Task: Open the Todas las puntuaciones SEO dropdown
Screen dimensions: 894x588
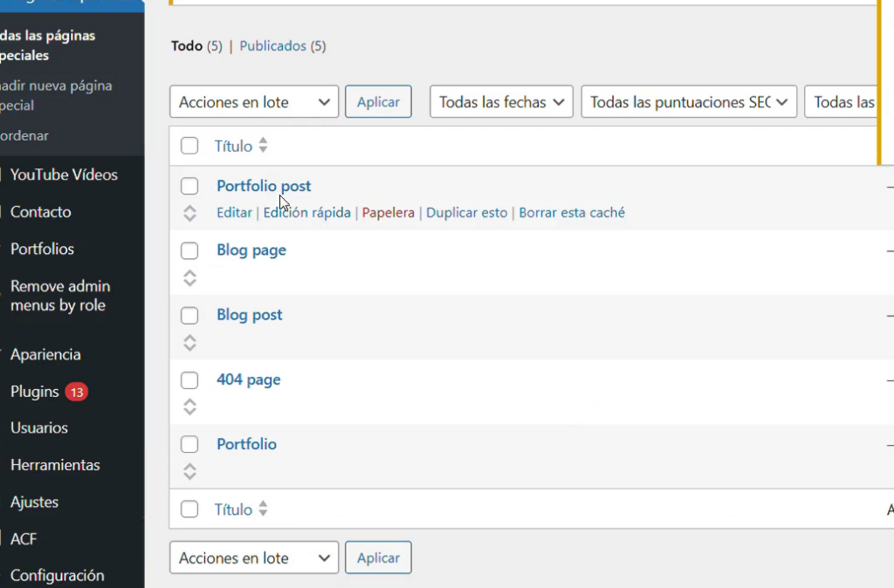Action: (689, 102)
